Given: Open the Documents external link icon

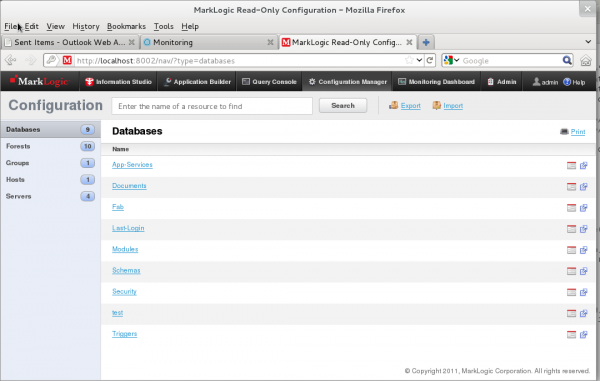Looking at the screenshot, I should pyautogui.click(x=584, y=187).
